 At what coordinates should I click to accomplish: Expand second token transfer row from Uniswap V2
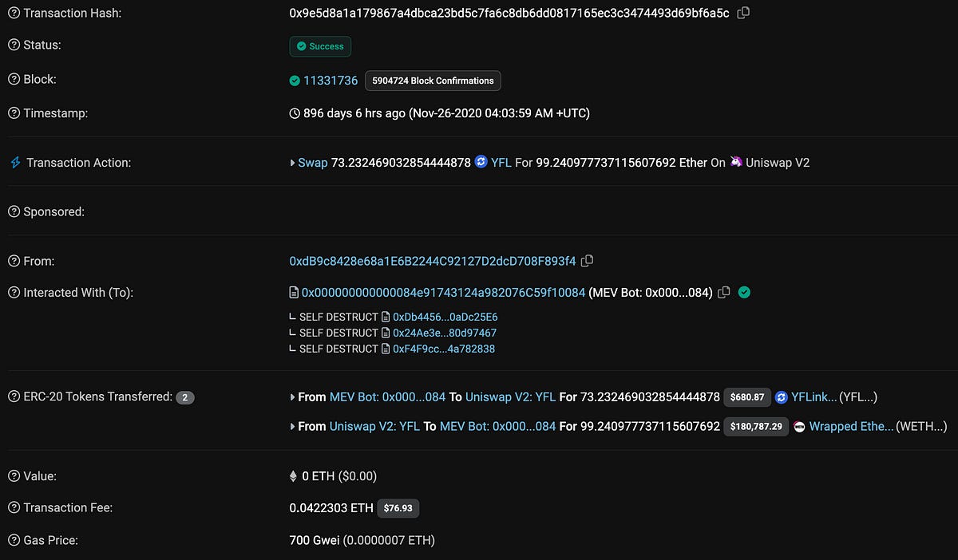292,427
